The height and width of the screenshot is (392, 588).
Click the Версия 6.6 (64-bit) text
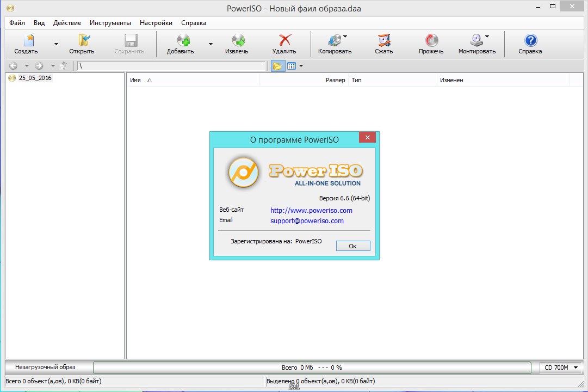pyautogui.click(x=344, y=198)
